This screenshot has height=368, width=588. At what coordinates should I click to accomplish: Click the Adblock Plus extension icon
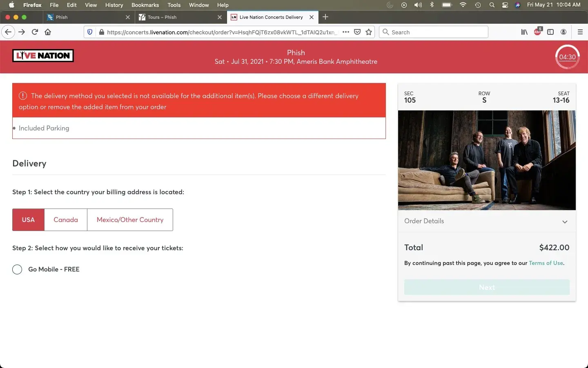click(x=537, y=32)
